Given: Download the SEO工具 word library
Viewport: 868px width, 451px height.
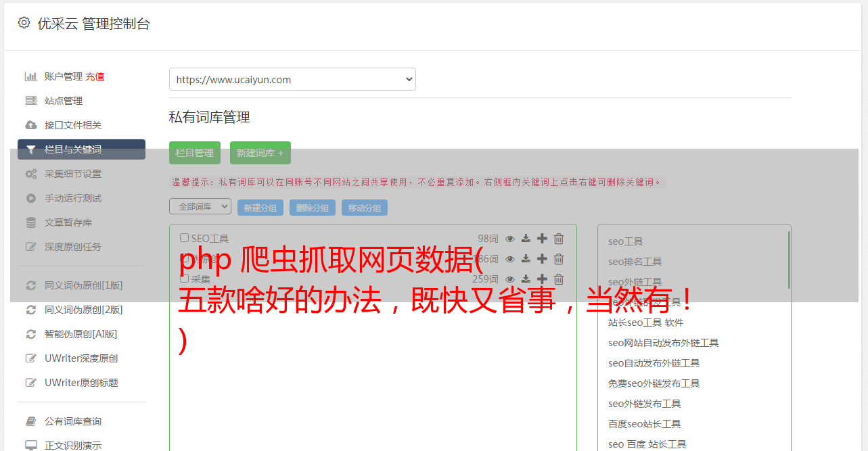Looking at the screenshot, I should pyautogui.click(x=526, y=239).
